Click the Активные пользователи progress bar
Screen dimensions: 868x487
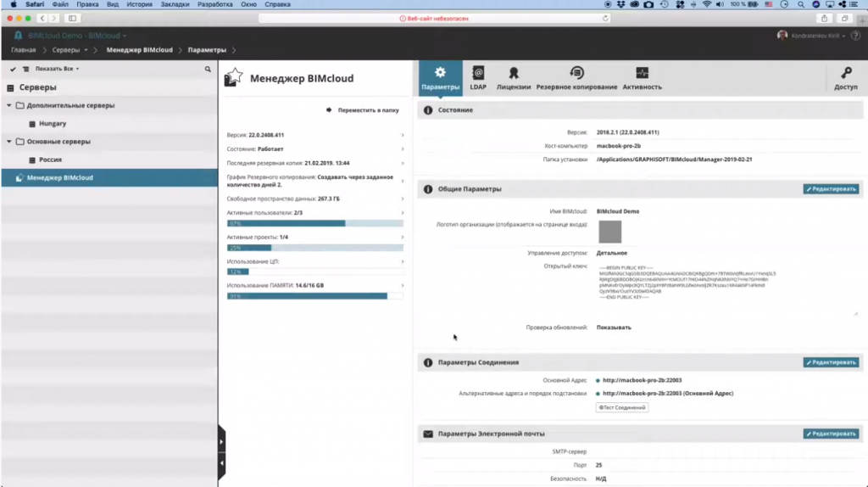click(315, 223)
